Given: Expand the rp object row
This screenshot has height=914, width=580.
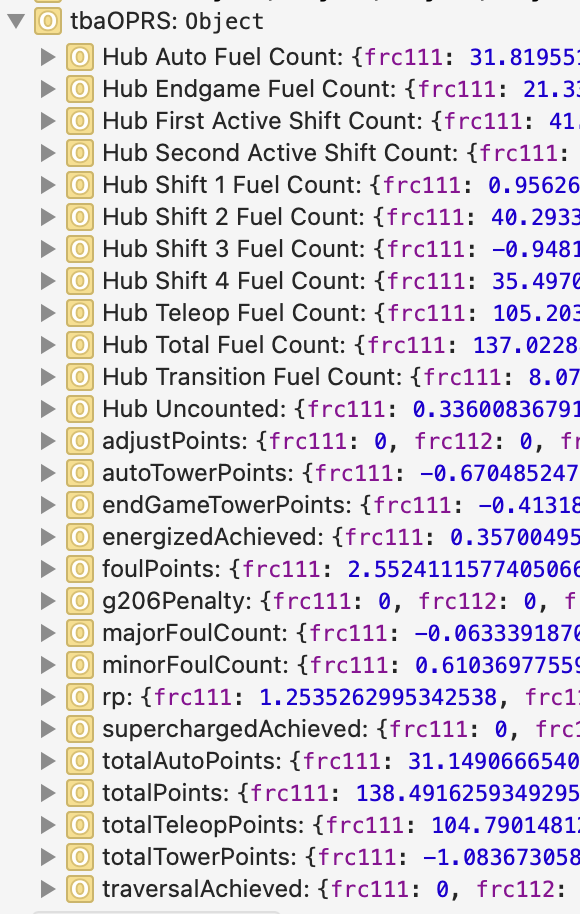Looking at the screenshot, I should [48, 697].
